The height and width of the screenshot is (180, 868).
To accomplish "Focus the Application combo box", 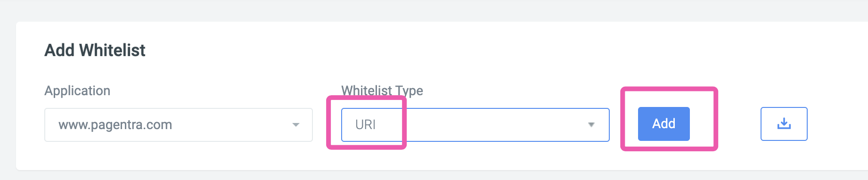I will [179, 125].
